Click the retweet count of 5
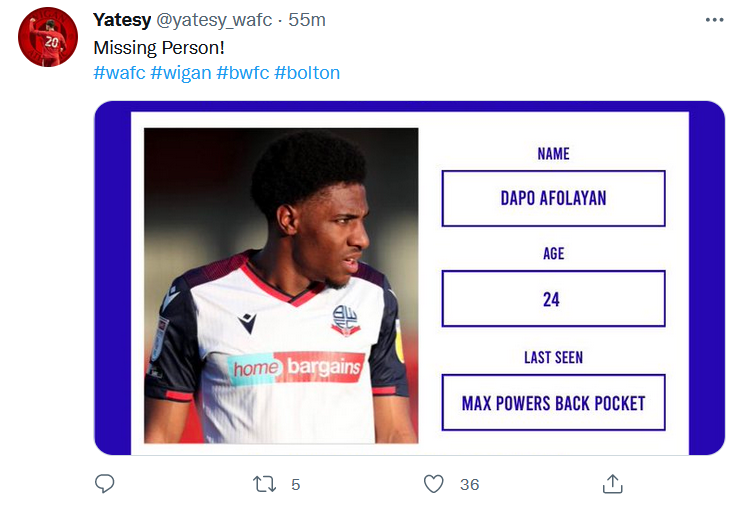The image size is (743, 509). pyautogui.click(x=295, y=485)
